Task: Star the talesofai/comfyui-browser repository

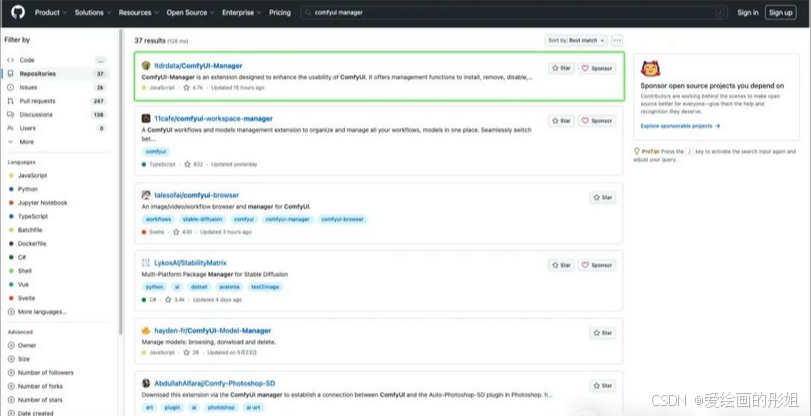Action: [603, 198]
